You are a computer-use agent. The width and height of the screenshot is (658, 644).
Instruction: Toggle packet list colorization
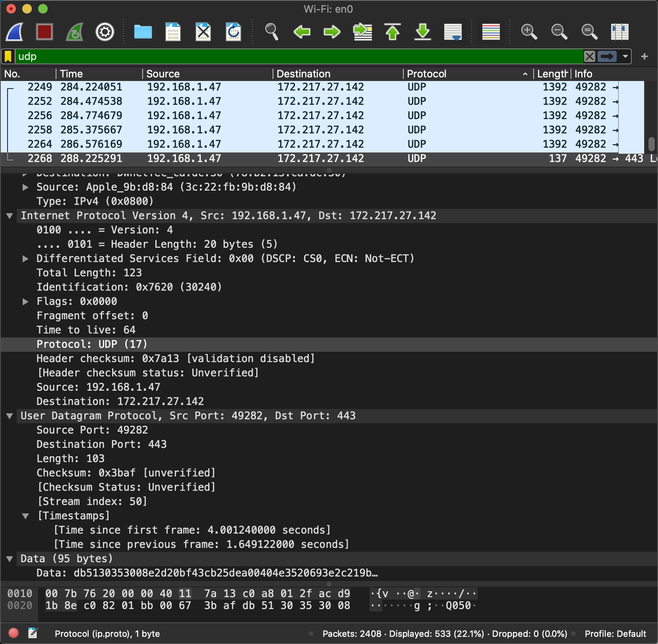[x=491, y=32]
